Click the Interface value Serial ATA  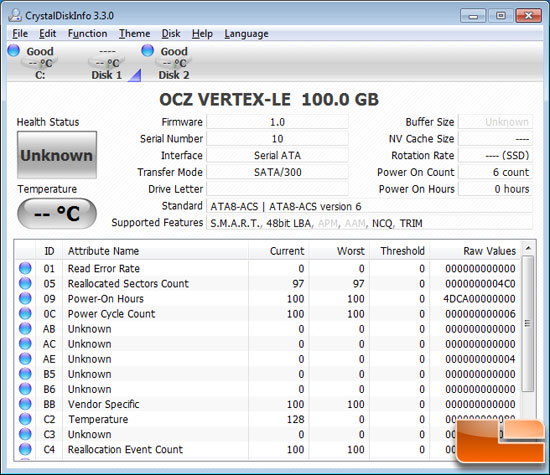(277, 155)
